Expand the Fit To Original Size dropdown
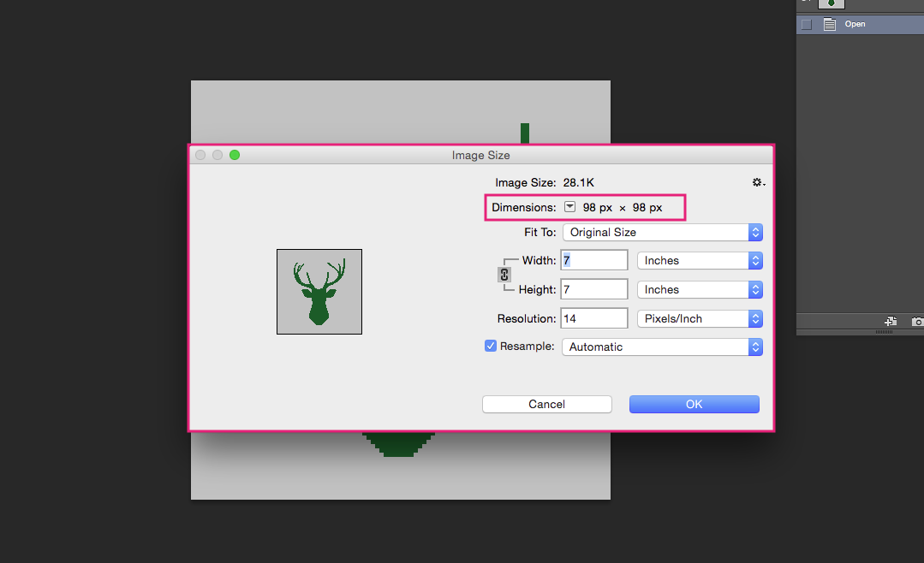Screen dimensions: 924x563 click(x=663, y=232)
